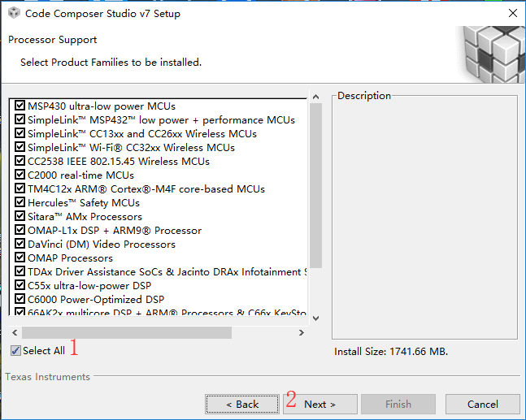
Task: Select 'C55x ultra-low-power DSP' row text
Action: 89,286
